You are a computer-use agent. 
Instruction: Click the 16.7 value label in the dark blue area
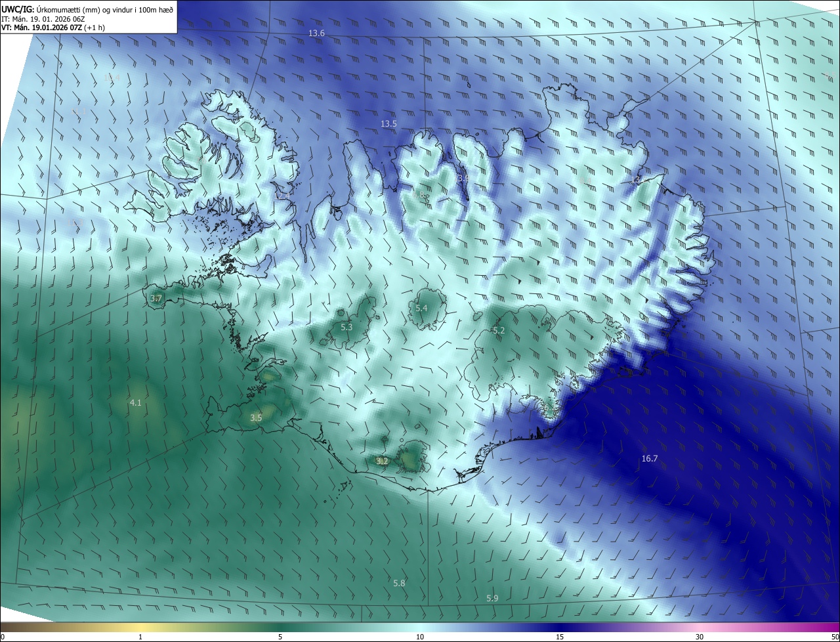point(650,459)
